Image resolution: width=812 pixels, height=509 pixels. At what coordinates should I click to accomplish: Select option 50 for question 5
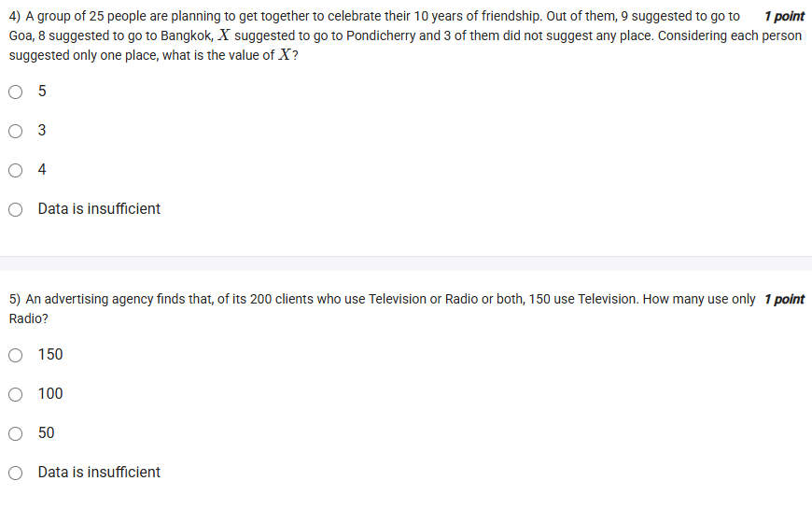(16, 433)
